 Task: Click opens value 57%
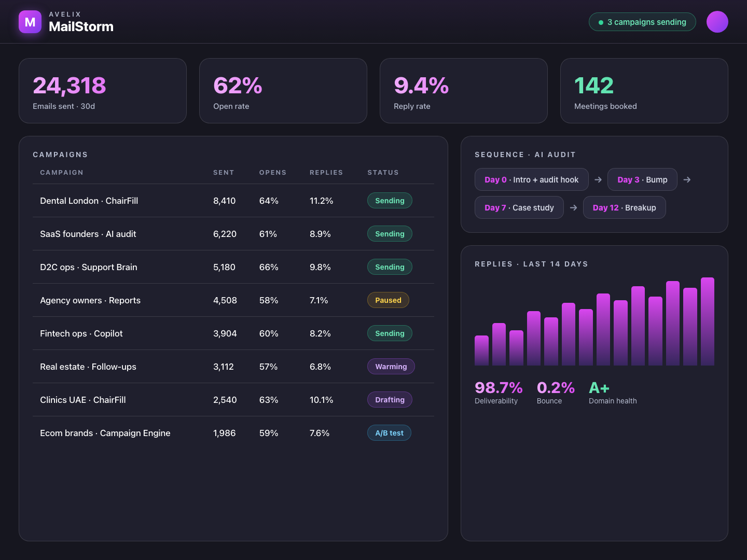coord(269,367)
